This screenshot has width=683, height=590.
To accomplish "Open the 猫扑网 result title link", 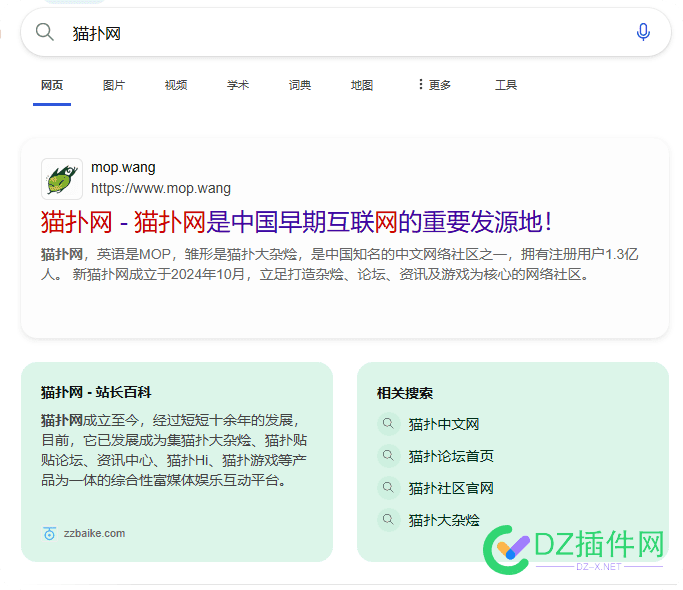I will [296, 222].
